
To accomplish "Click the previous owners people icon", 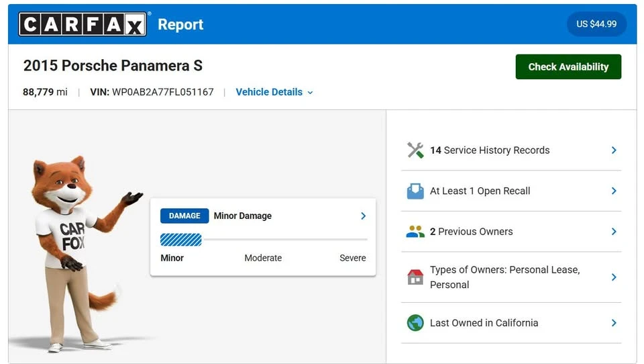I will [x=415, y=232].
